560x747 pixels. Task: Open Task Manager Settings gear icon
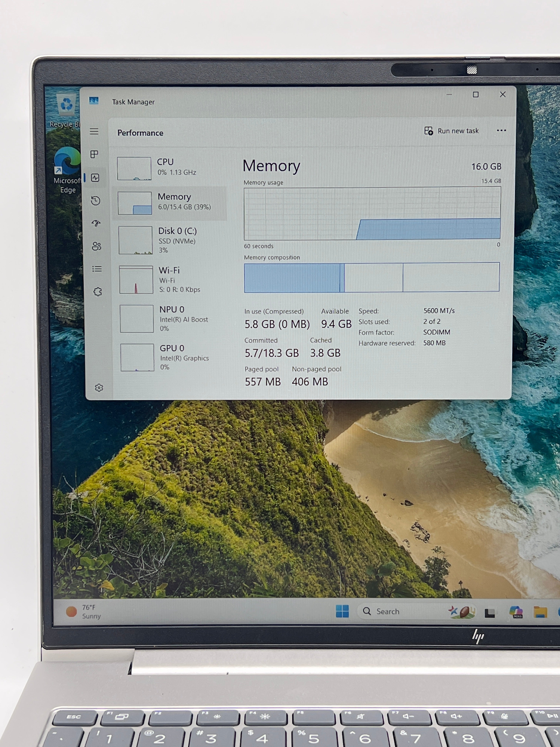99,388
